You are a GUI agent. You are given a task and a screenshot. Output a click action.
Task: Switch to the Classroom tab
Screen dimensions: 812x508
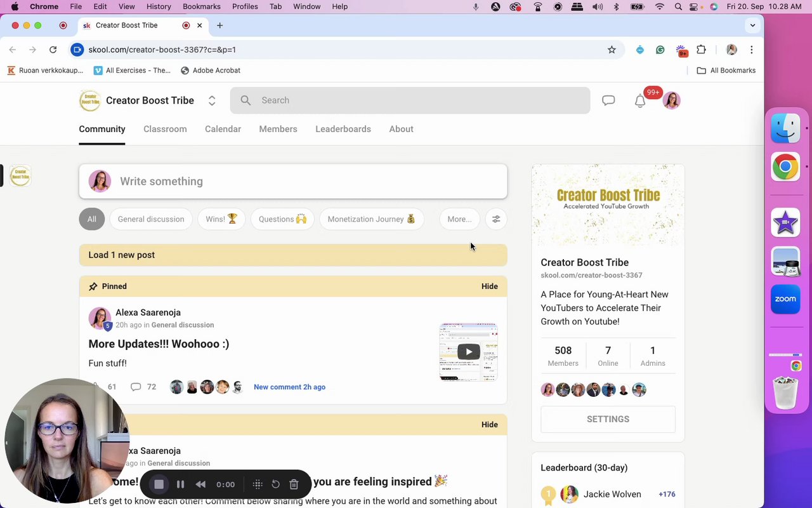pyautogui.click(x=165, y=129)
